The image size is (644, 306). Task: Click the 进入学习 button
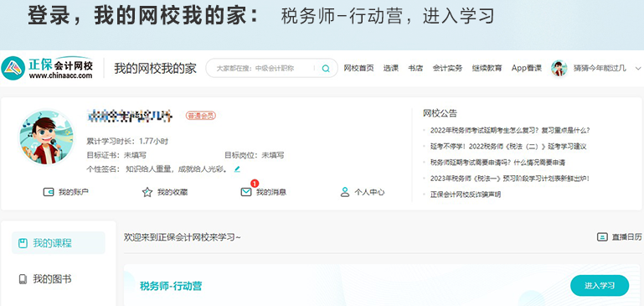600,285
